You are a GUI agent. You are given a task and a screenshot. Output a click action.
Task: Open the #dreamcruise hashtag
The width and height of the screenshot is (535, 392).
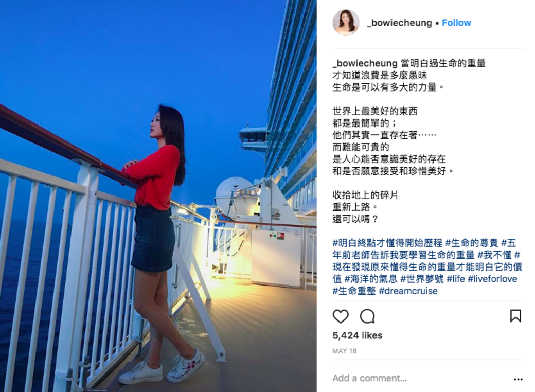(408, 291)
